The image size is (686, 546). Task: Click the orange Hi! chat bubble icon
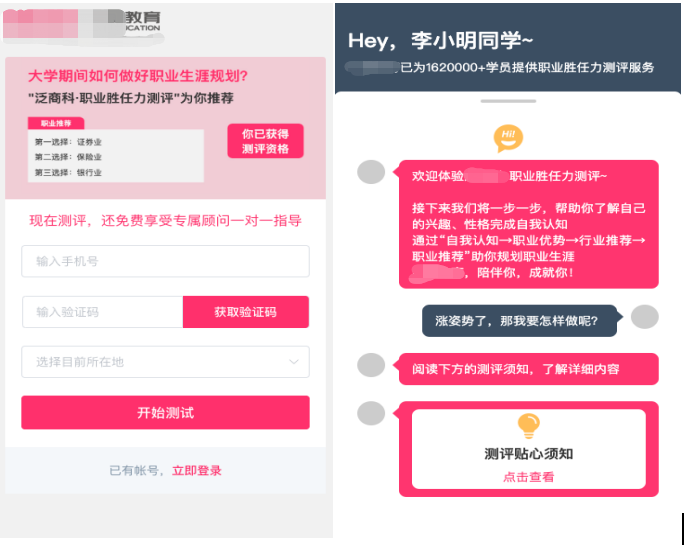(x=508, y=138)
